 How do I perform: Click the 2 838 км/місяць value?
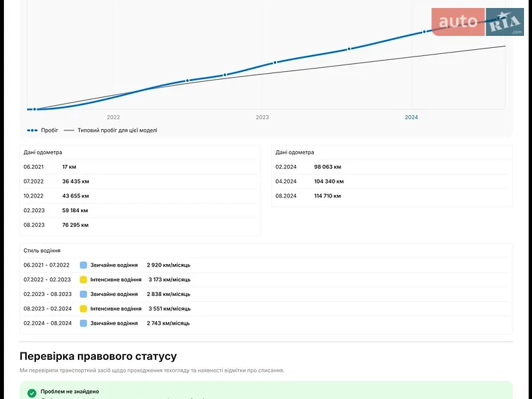tap(169, 294)
